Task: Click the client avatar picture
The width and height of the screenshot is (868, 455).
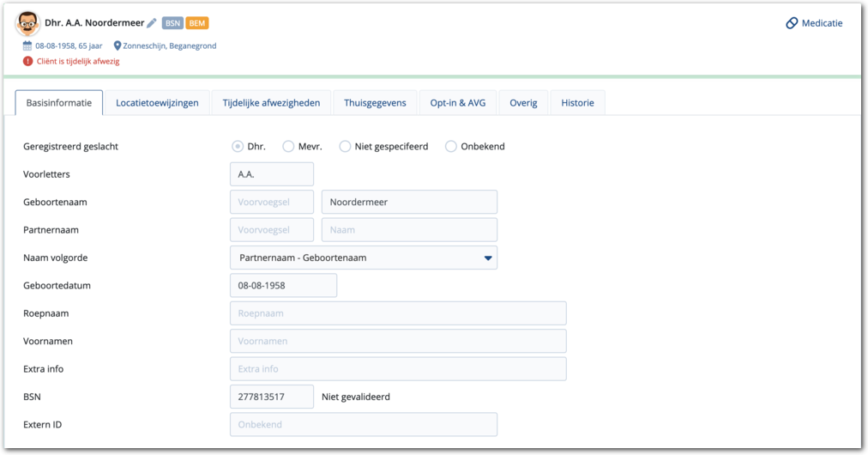Action: tap(28, 23)
